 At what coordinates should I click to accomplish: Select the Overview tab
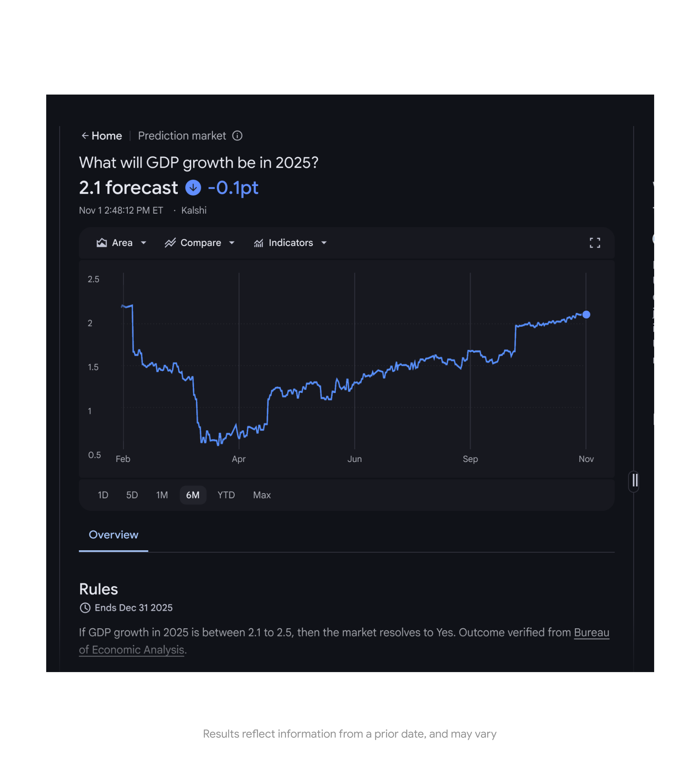(113, 534)
